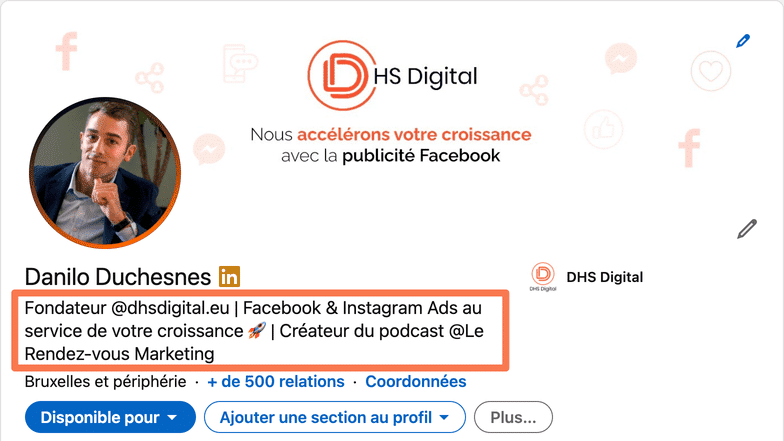Click the DHS Digital company logo icon
Image resolution: width=784 pixels, height=441 pixels.
pyautogui.click(x=543, y=276)
